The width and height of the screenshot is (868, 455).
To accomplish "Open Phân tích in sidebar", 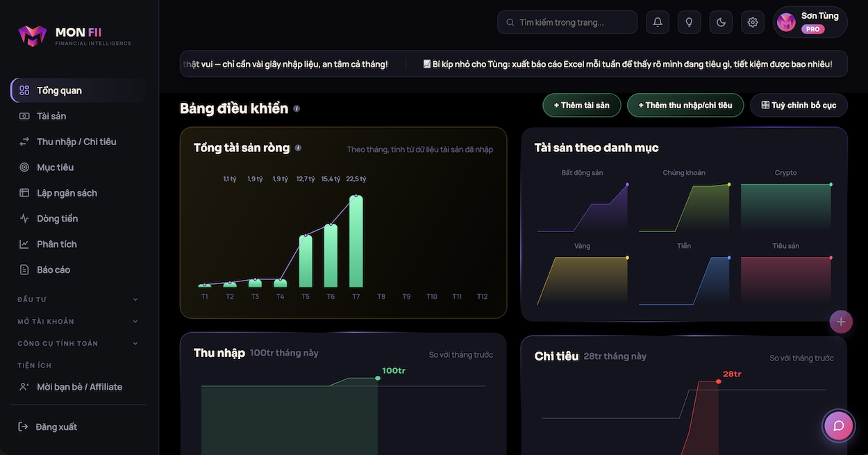I will coord(78,245).
